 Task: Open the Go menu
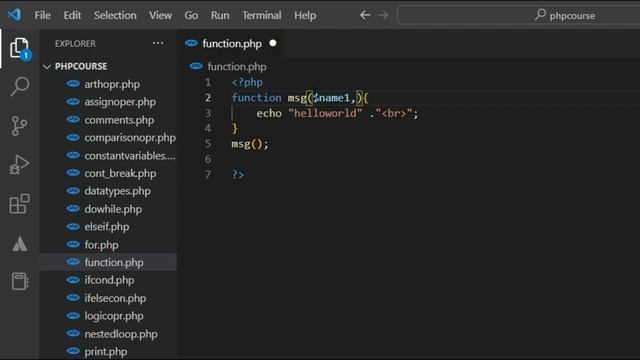click(191, 16)
